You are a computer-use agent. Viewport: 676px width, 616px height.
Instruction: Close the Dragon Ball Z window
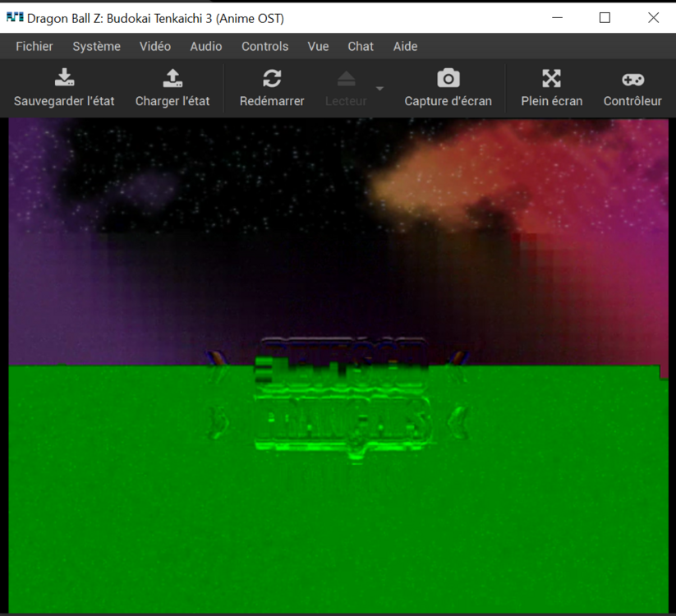[653, 17]
